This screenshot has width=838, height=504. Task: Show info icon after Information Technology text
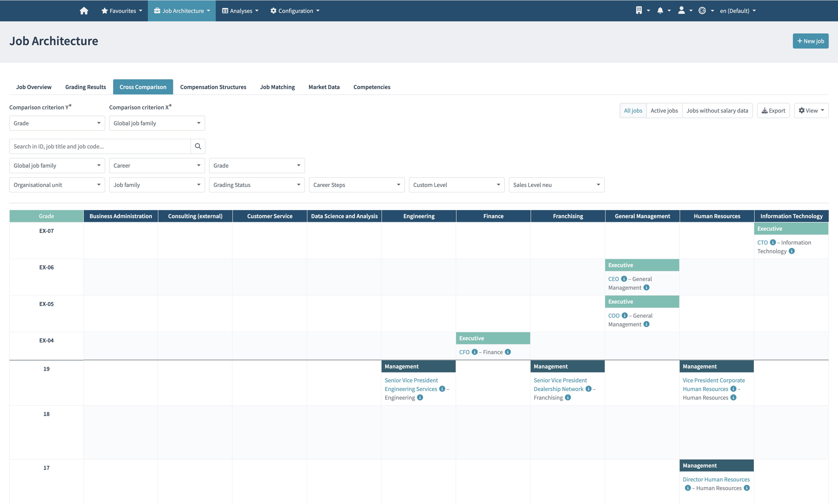791,251
